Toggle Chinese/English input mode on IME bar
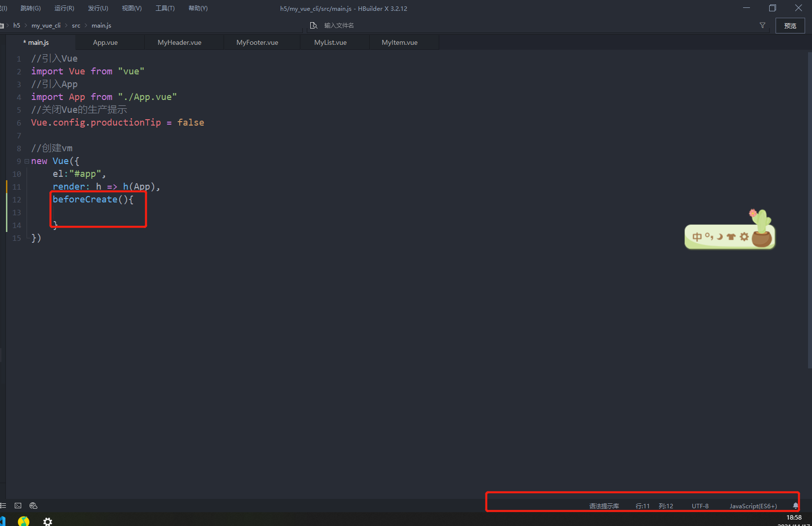The image size is (812, 526). point(697,237)
